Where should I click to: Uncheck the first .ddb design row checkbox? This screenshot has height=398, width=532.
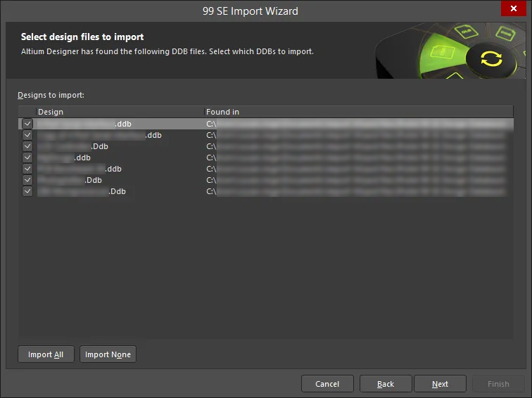(27, 124)
